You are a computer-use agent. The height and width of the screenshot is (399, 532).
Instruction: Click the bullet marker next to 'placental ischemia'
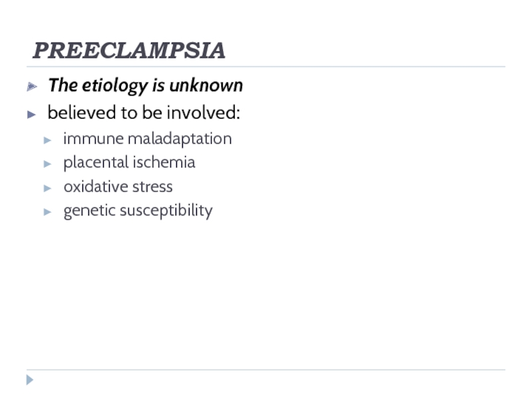pos(47,164)
